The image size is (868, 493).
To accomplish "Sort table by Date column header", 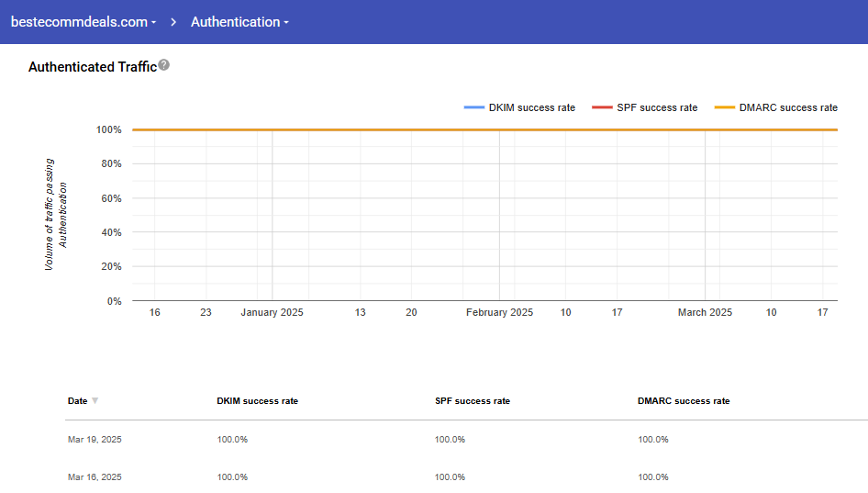I will [x=77, y=401].
